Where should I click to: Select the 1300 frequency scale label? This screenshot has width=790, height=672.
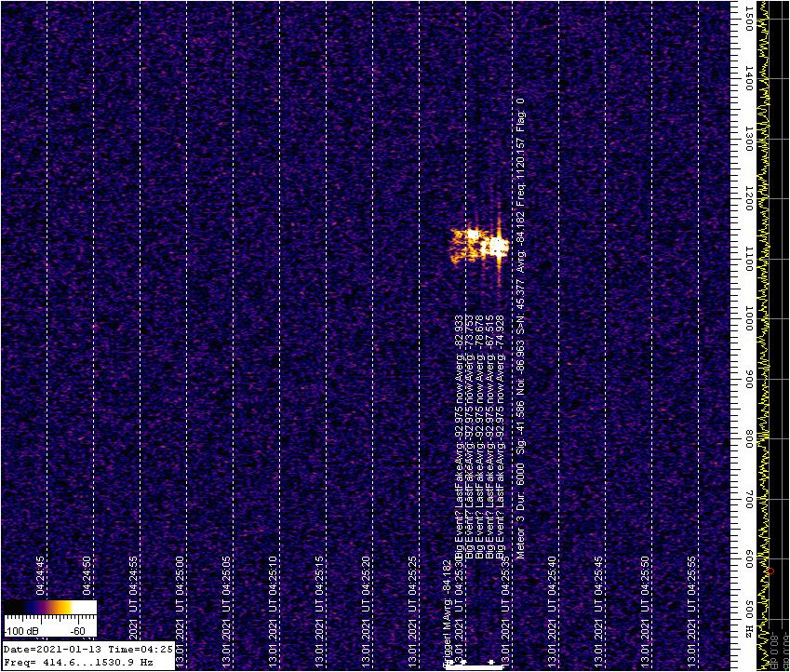pos(749,139)
